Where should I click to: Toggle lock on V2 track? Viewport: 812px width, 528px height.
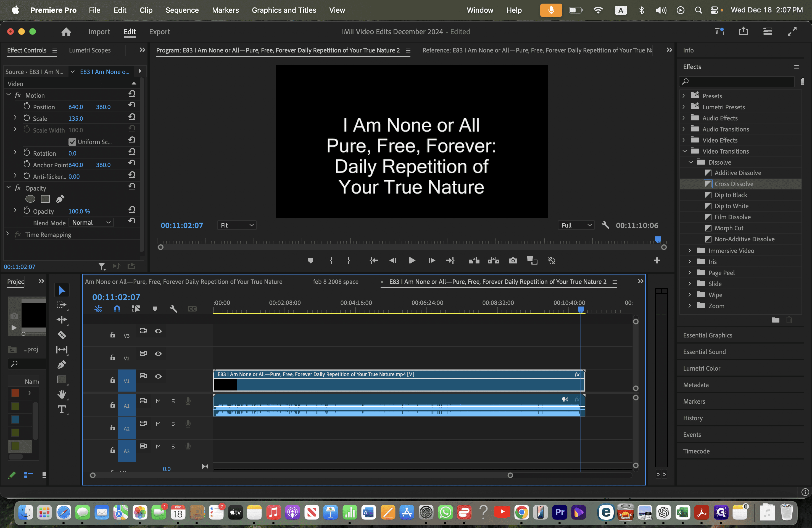[113, 357]
